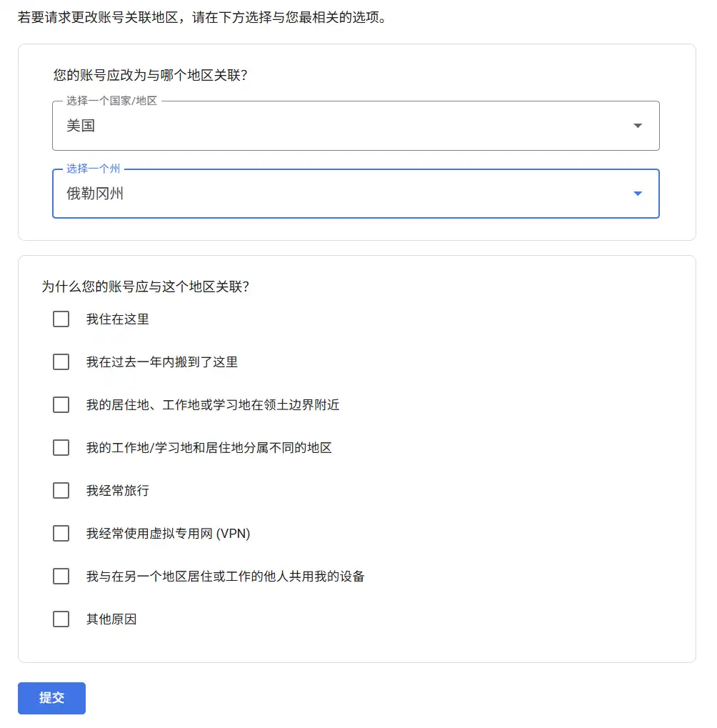This screenshot has height=728, width=717.
Task: Open the 选择一个国家/地区 field showing 美国
Action: (x=343, y=126)
